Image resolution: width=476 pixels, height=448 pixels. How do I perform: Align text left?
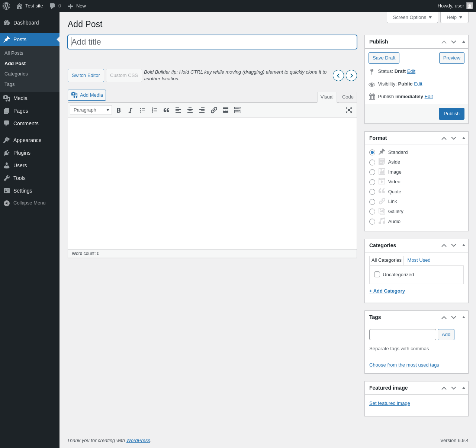178,110
